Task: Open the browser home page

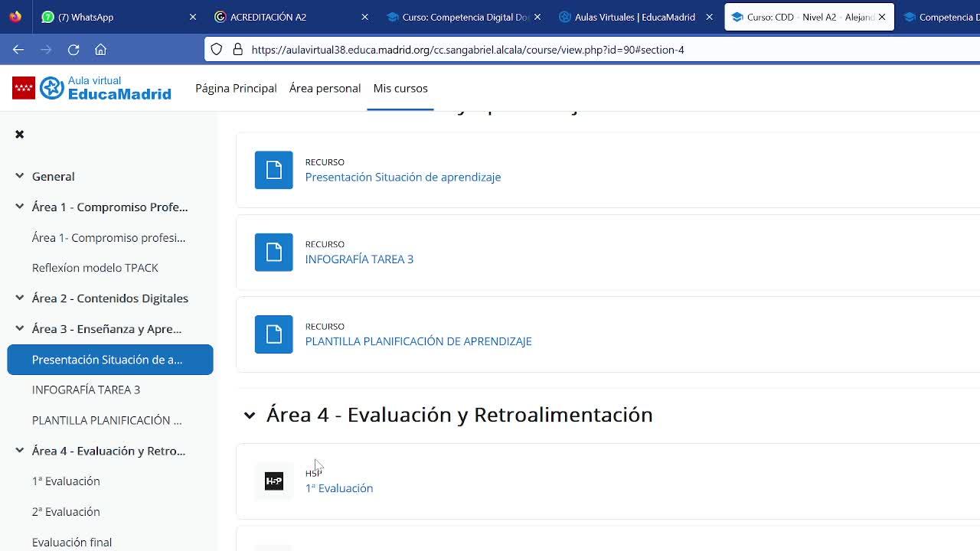Action: click(100, 50)
